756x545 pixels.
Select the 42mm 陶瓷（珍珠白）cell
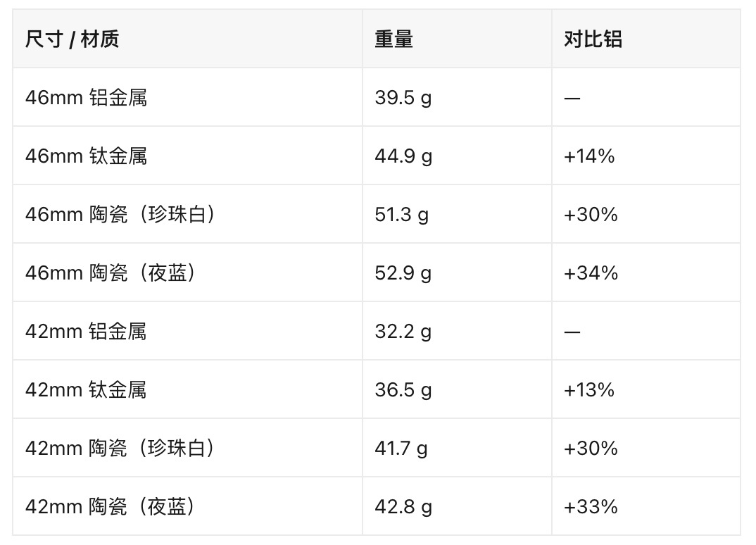click(x=120, y=448)
